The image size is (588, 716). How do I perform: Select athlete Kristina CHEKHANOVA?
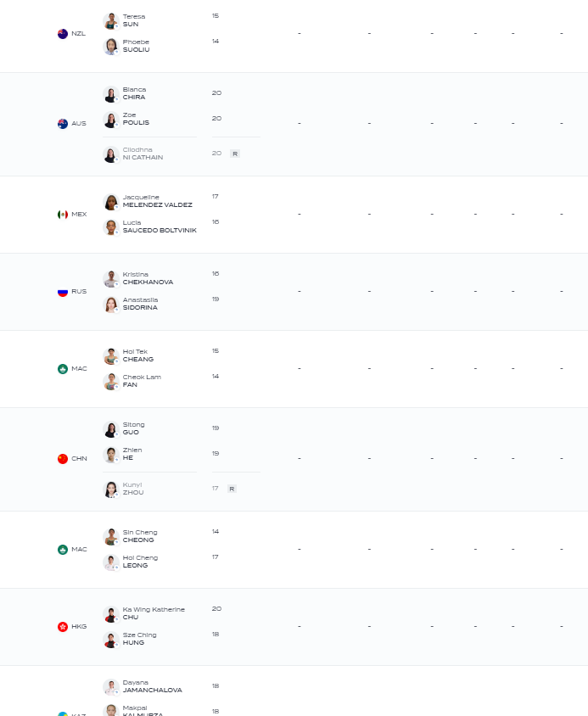[x=148, y=278]
